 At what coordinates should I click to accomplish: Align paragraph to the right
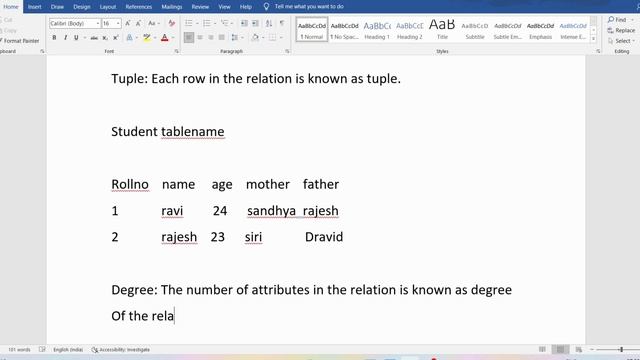click(x=211, y=38)
